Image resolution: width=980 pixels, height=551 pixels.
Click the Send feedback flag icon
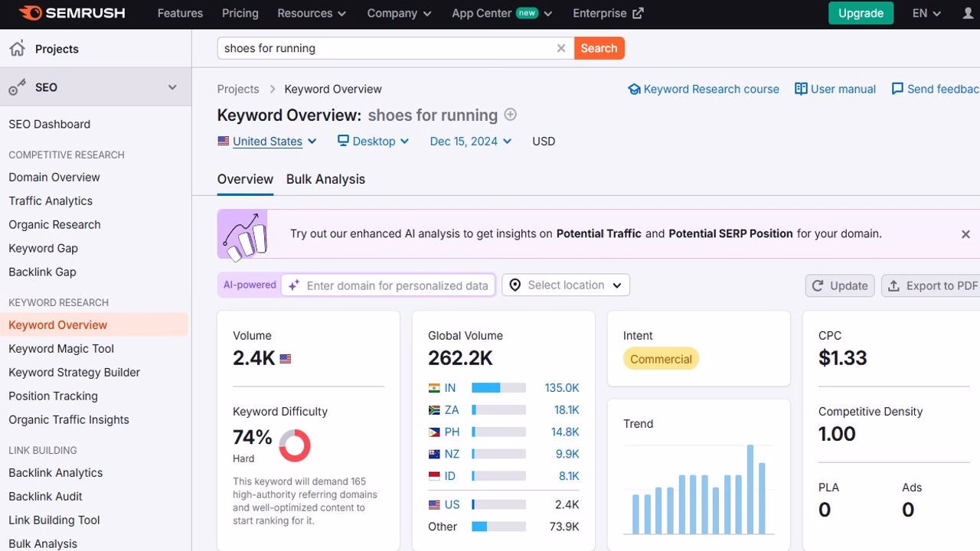point(897,89)
